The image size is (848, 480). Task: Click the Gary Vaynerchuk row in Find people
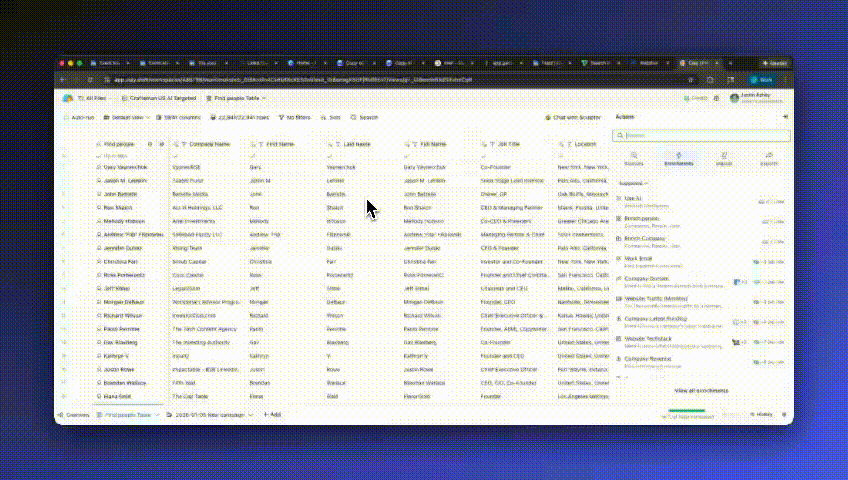tap(125, 168)
